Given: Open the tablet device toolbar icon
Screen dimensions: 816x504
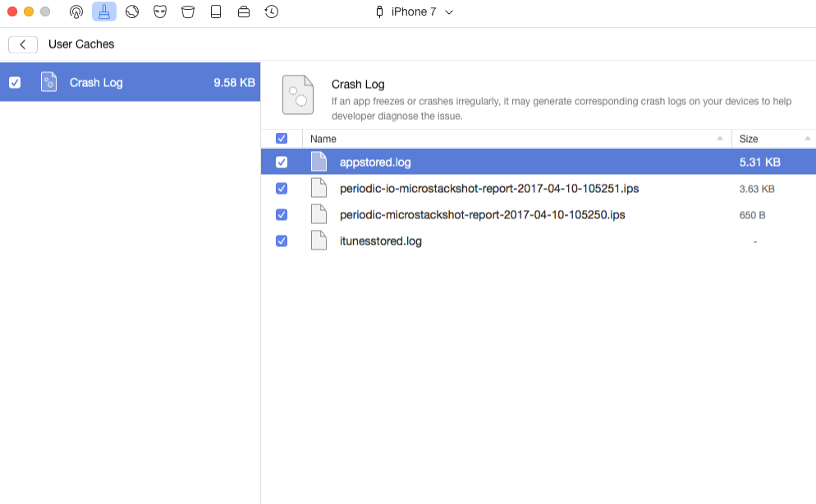Looking at the screenshot, I should pos(216,11).
